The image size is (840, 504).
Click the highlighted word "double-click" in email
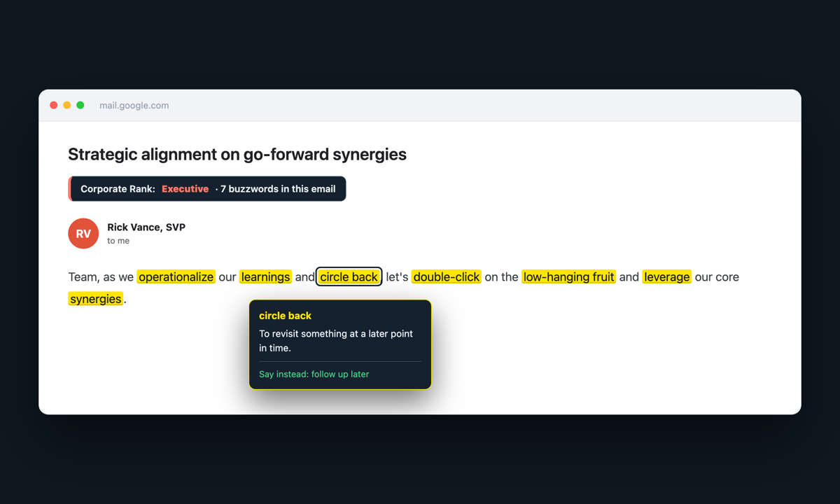[x=447, y=277]
